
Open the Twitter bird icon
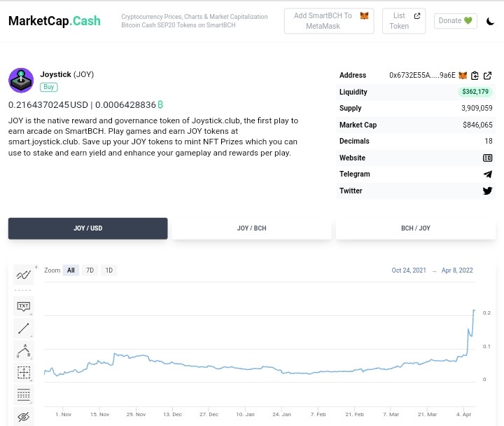point(488,191)
